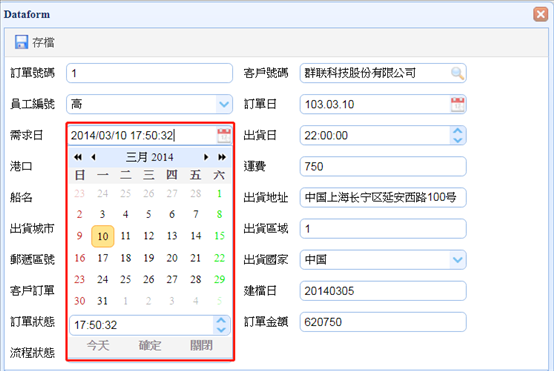This screenshot has height=371, width=554.
Task: Pick March 9 in the calendar
Action: coord(79,236)
